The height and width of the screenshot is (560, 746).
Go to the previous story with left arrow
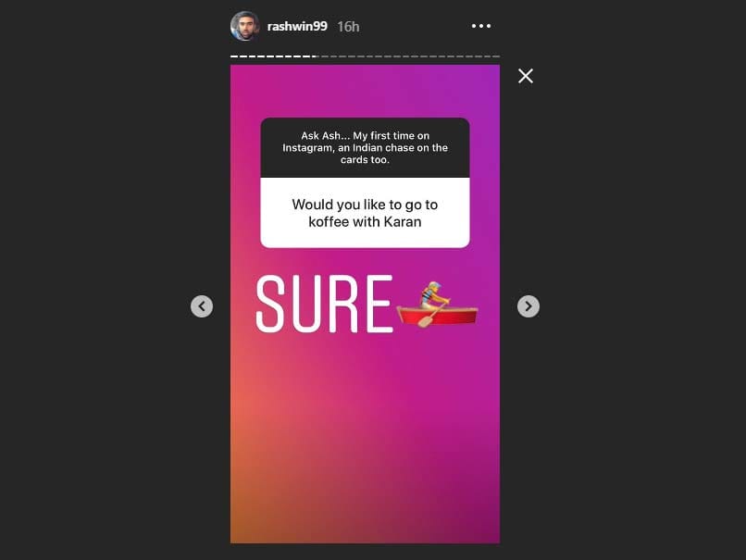pos(202,306)
